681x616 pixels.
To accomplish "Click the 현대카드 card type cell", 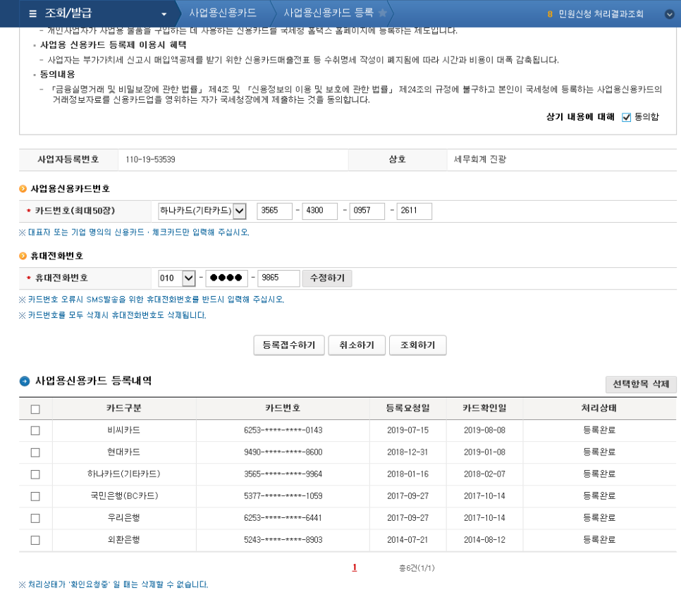I will click(124, 452).
